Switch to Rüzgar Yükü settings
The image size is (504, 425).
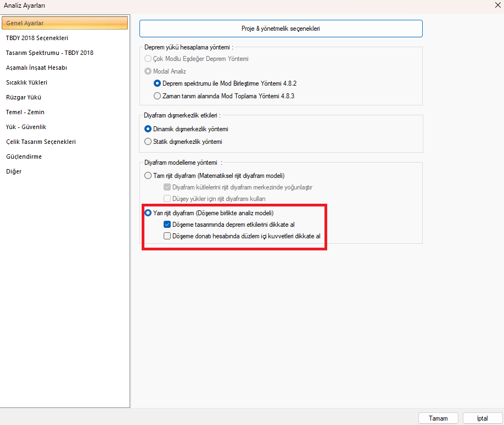(x=23, y=97)
